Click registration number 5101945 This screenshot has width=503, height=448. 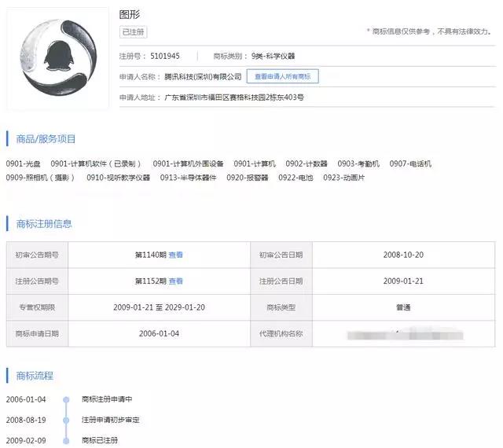(x=164, y=57)
